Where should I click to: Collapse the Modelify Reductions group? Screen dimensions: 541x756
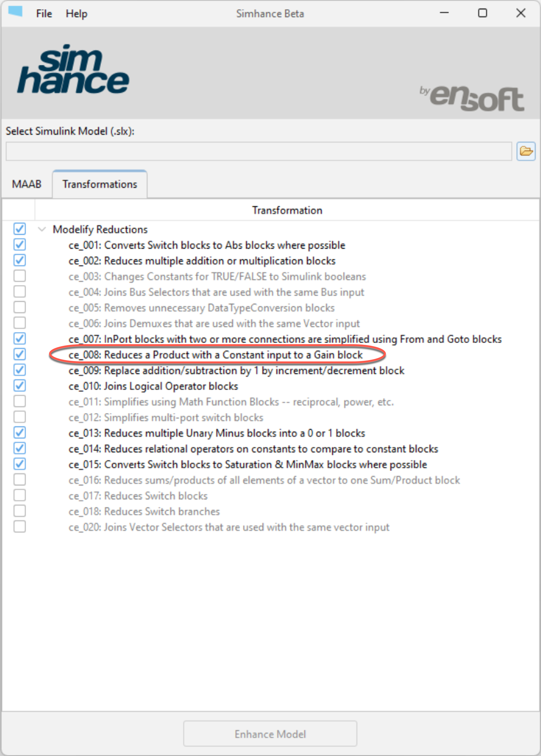pyautogui.click(x=42, y=229)
